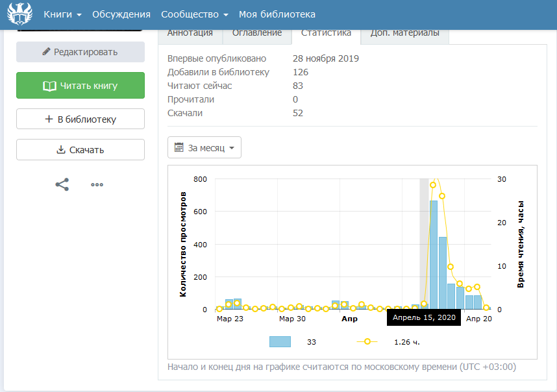557x392 pixels.
Task: Switch to the Аннотация tab
Action: point(190,33)
